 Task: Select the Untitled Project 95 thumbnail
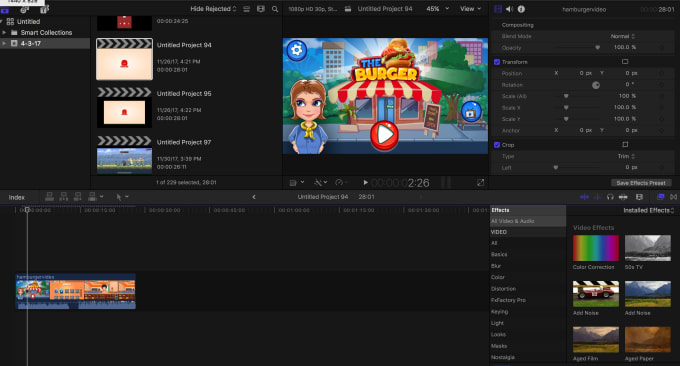point(124,108)
